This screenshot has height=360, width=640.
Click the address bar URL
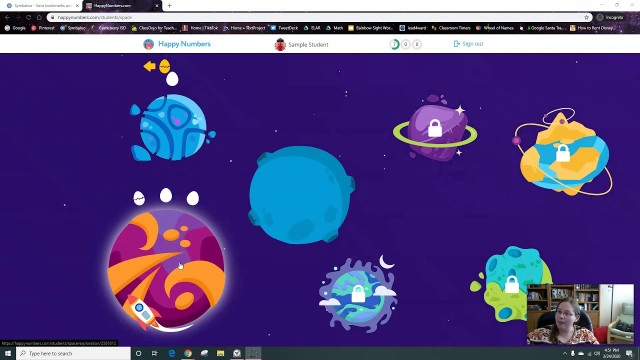coord(95,18)
